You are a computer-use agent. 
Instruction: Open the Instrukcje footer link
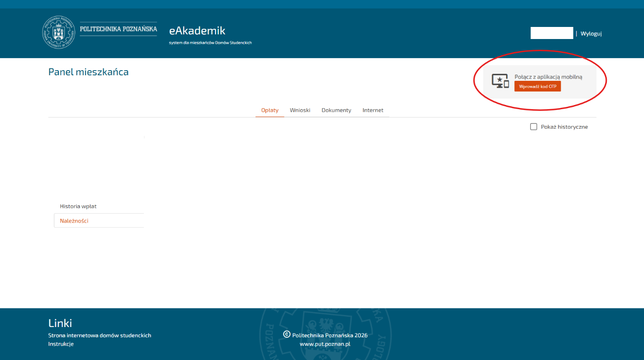click(x=61, y=344)
